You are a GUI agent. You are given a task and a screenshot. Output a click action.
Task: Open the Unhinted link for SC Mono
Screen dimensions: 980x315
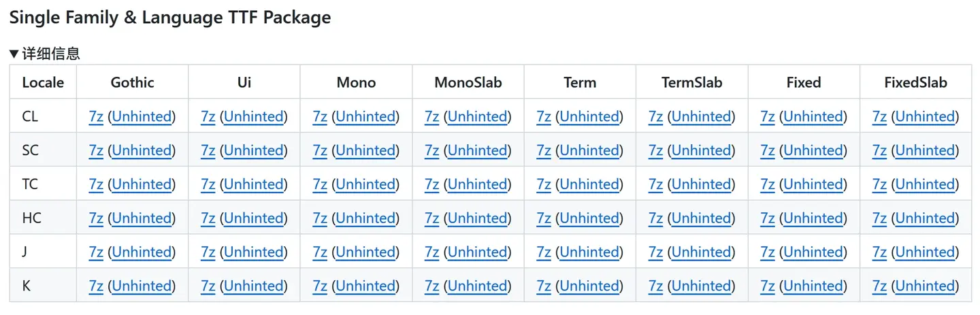click(365, 150)
